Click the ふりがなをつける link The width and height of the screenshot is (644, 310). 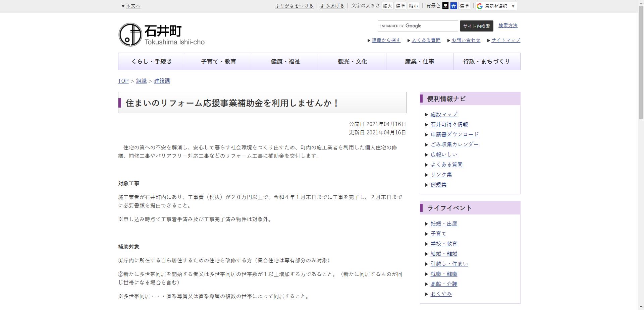coord(294,6)
